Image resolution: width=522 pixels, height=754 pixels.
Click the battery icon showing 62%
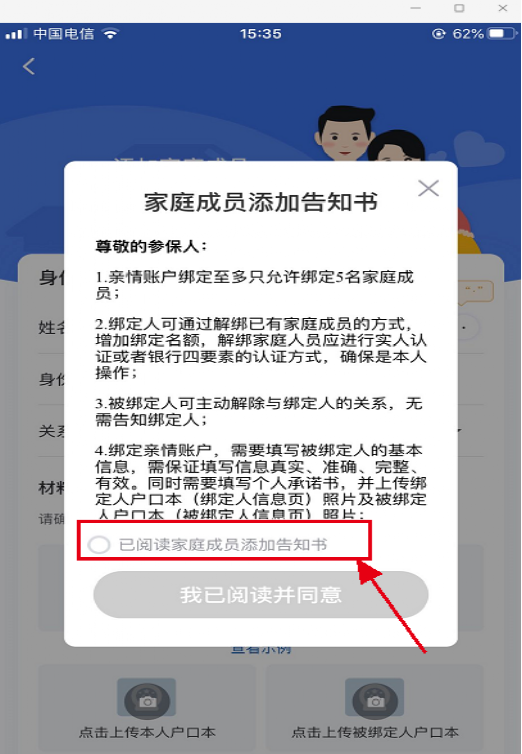pyautogui.click(x=500, y=34)
